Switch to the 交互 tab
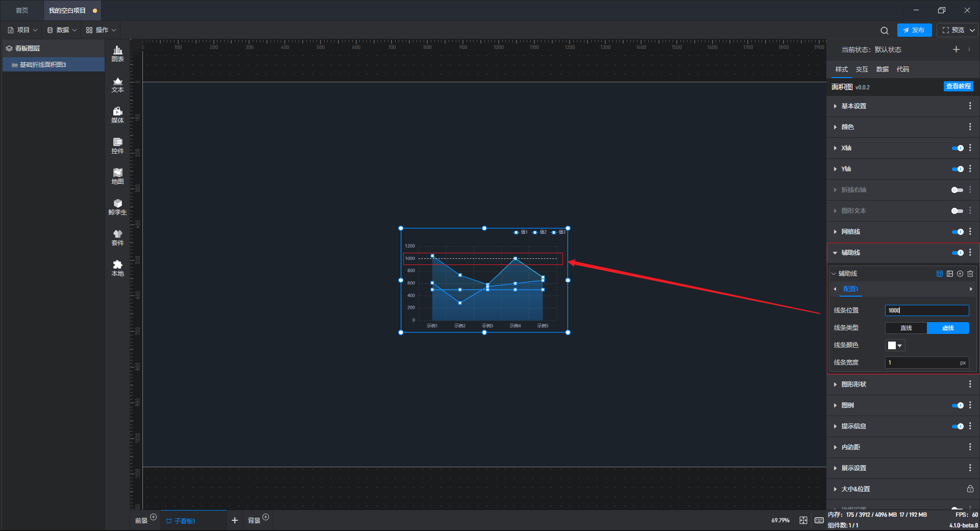980x531 pixels. (x=862, y=69)
